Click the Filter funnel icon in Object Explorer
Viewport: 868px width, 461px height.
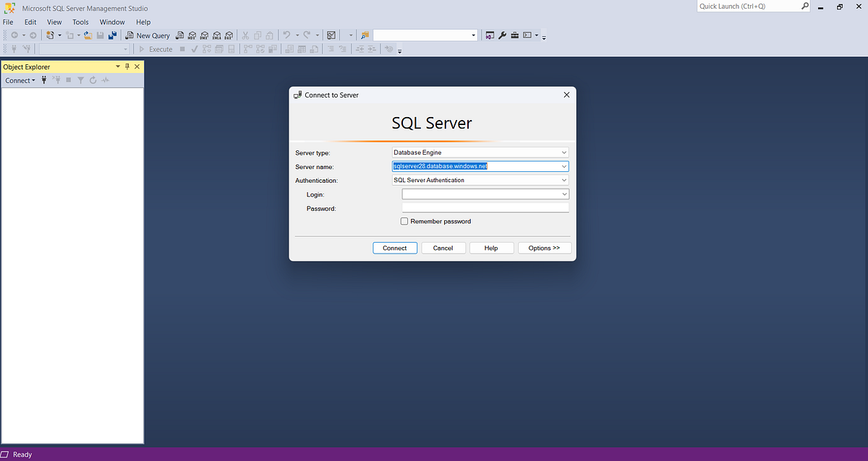(x=81, y=80)
